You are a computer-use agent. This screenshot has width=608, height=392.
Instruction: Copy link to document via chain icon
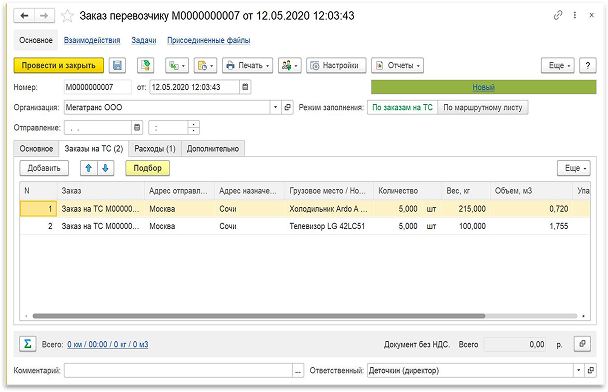[558, 15]
